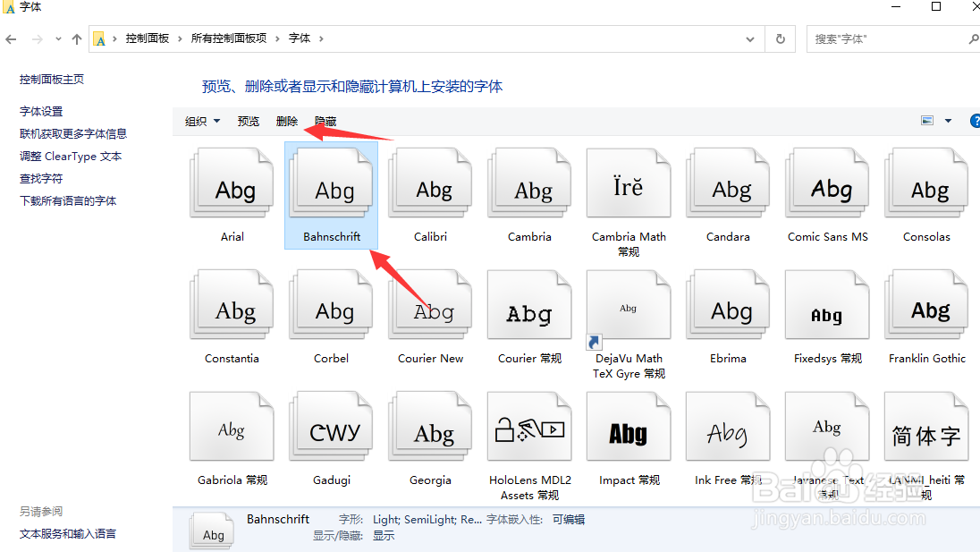
Task: Click the change view icon
Action: coord(927,121)
